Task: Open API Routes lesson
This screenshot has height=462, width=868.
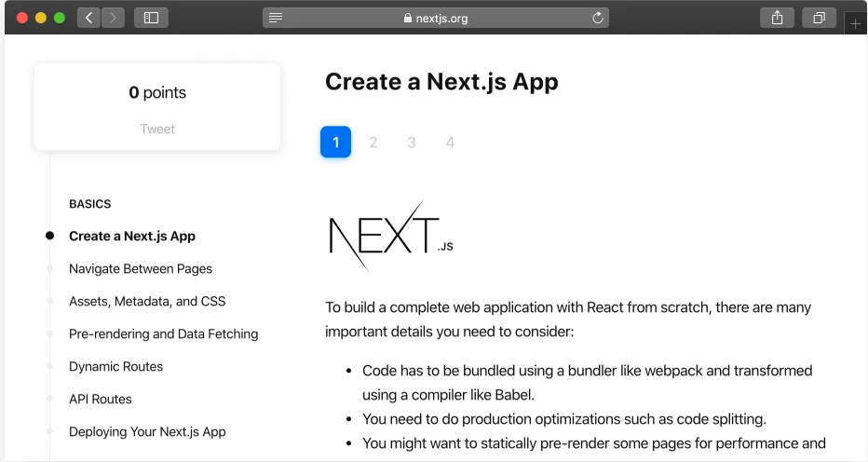Action: click(101, 400)
